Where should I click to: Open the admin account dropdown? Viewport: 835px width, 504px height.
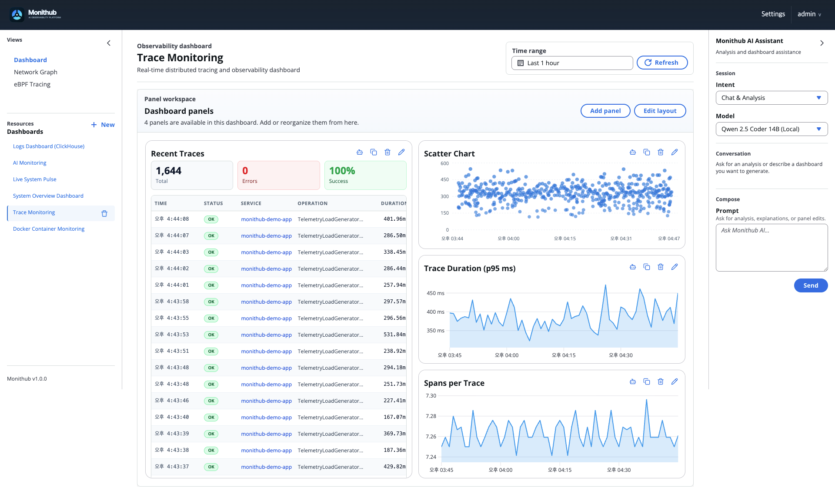[809, 14]
